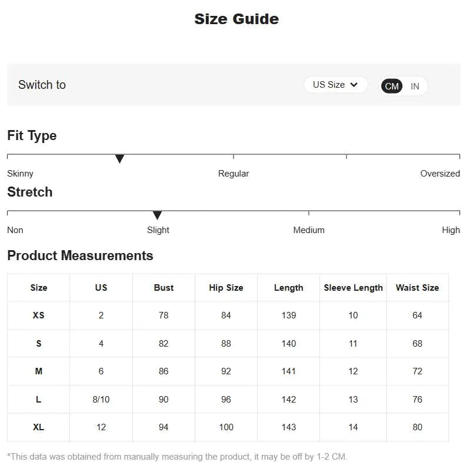This screenshot has height=472, width=476.
Task: Select the XL size row label
Action: coord(38,427)
